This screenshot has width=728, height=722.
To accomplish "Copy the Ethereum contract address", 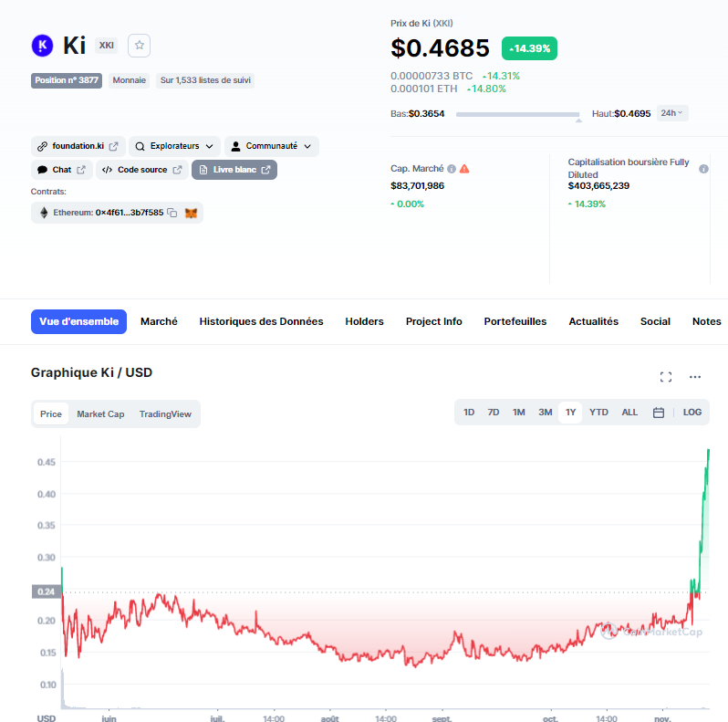I will [x=172, y=213].
